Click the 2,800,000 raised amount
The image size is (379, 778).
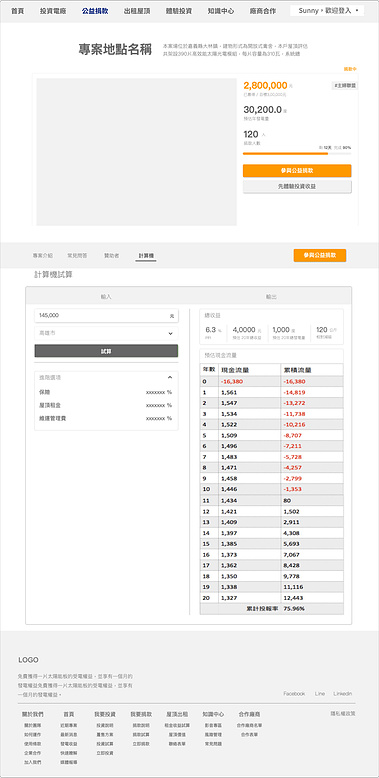(x=265, y=85)
